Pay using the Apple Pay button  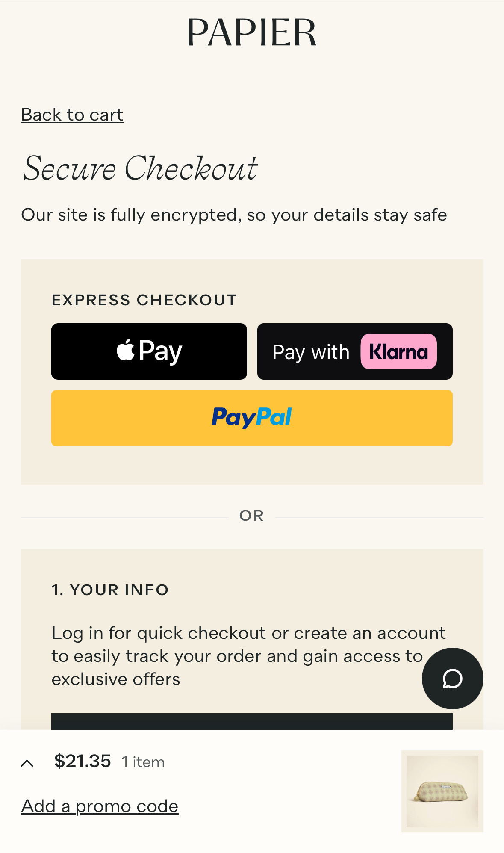click(x=149, y=351)
